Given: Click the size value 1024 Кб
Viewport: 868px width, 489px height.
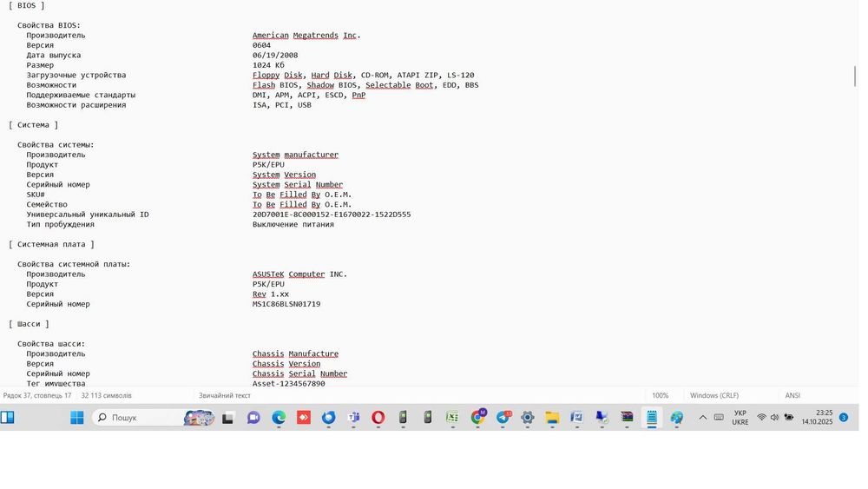Looking at the screenshot, I should pyautogui.click(x=268, y=65).
